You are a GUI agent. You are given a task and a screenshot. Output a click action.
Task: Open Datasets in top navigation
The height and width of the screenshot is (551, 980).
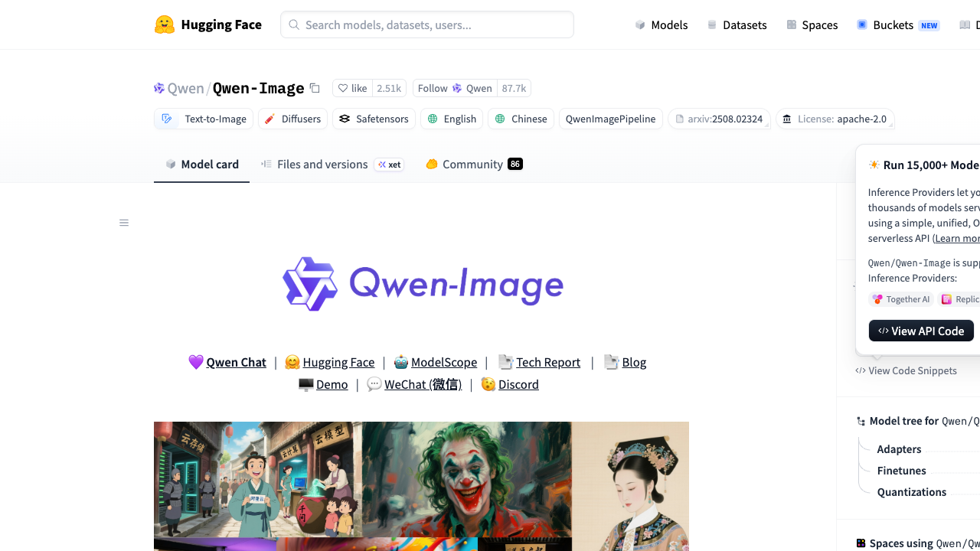[x=737, y=24]
